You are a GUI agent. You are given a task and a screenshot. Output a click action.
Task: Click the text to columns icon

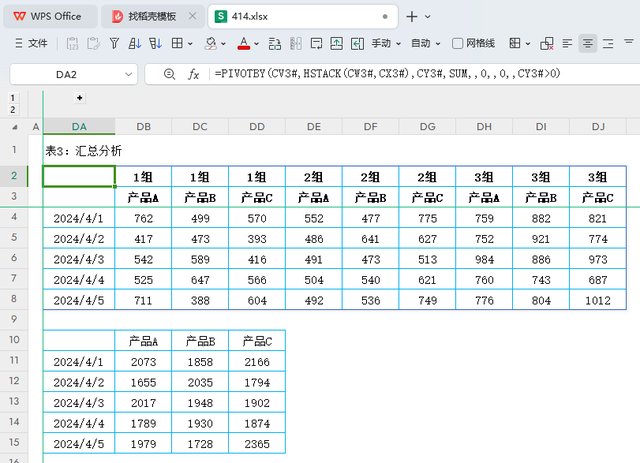click(x=296, y=43)
